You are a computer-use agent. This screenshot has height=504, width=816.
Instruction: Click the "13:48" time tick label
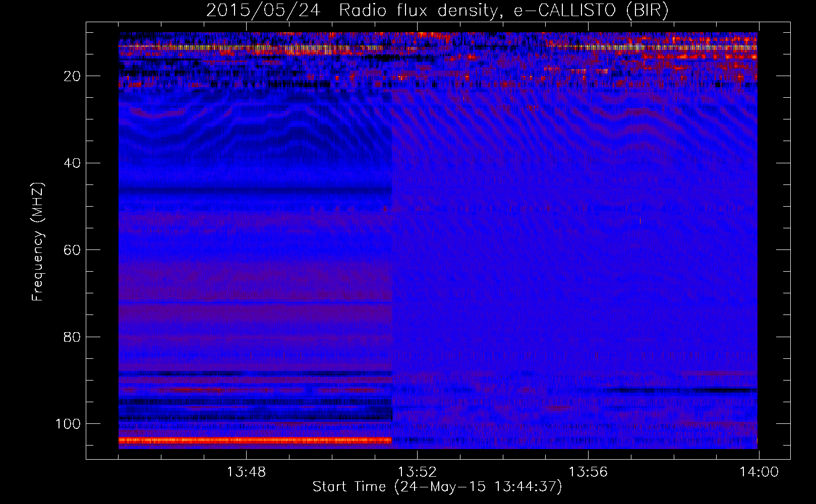246,472
